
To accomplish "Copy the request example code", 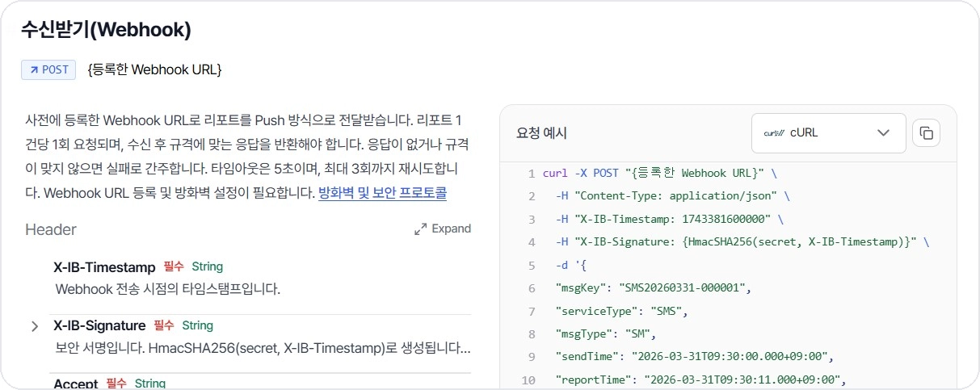I will pos(926,132).
